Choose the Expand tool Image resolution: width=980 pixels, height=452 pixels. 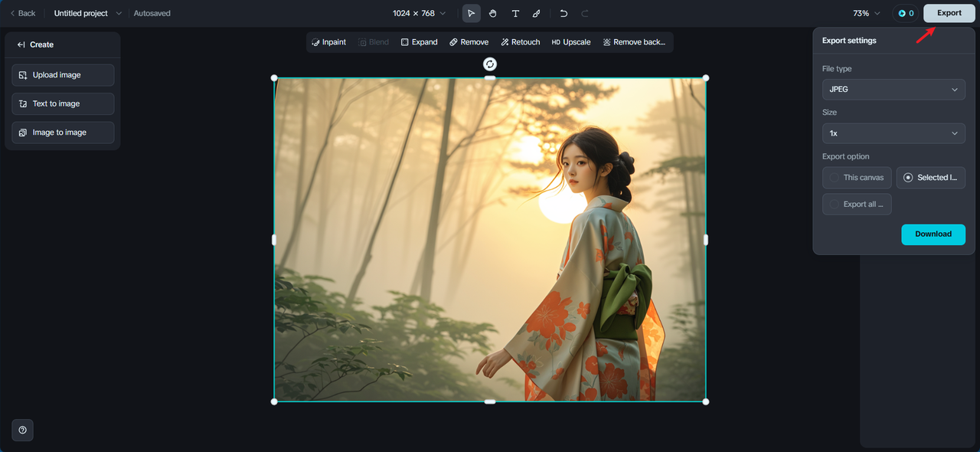coord(420,42)
